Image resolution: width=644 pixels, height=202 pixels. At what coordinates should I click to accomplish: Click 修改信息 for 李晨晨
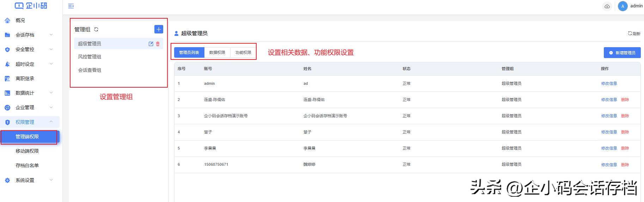click(x=609, y=148)
